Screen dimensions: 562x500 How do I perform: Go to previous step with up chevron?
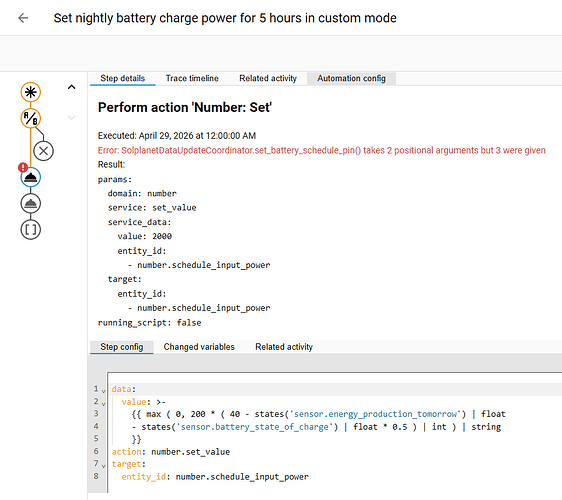pos(72,87)
